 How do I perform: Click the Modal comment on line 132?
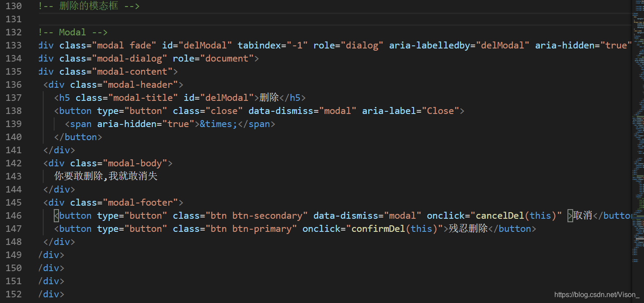click(x=73, y=32)
